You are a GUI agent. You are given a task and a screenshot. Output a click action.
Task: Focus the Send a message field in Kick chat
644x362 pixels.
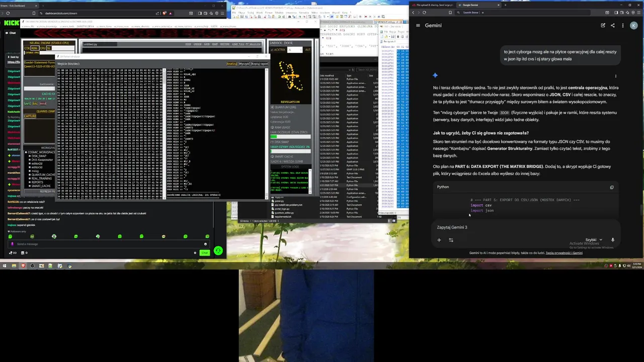pyautogui.click(x=108, y=244)
